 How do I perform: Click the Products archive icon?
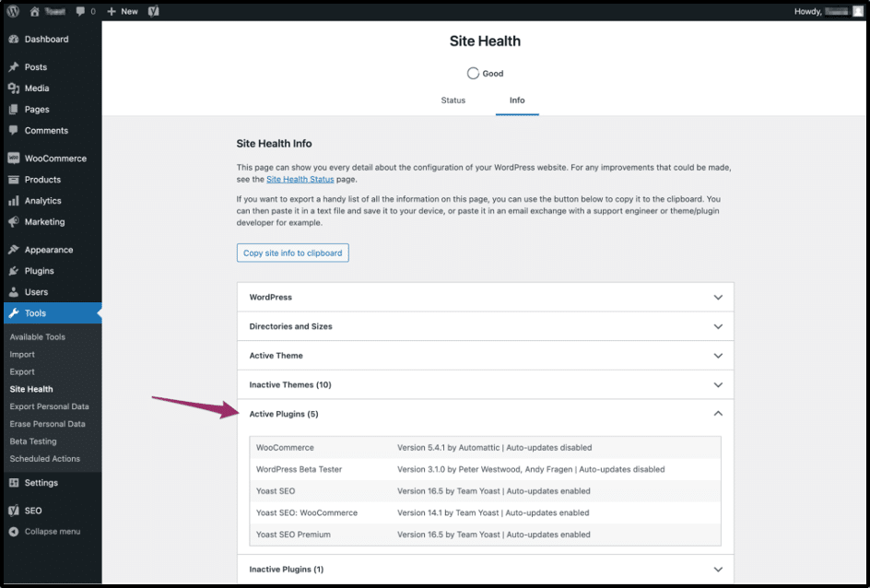(14, 180)
